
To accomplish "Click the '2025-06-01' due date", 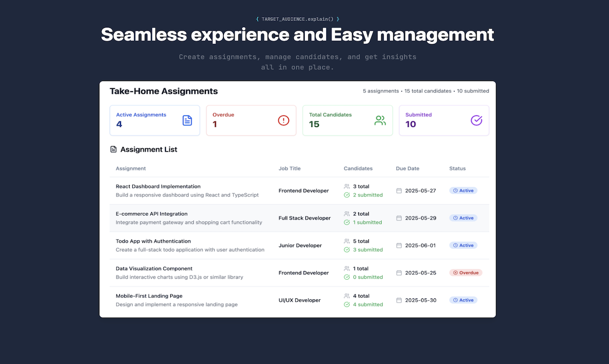I will 421,245.
